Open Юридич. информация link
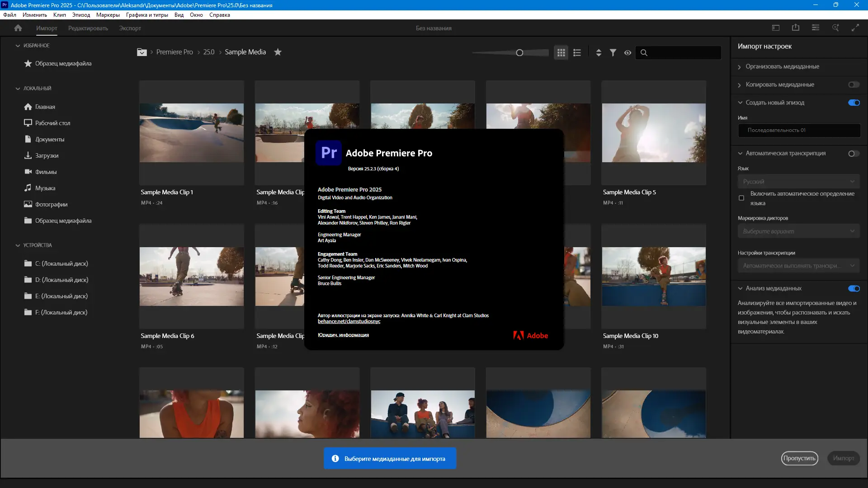Viewport: 868px width, 488px height. [x=343, y=335]
